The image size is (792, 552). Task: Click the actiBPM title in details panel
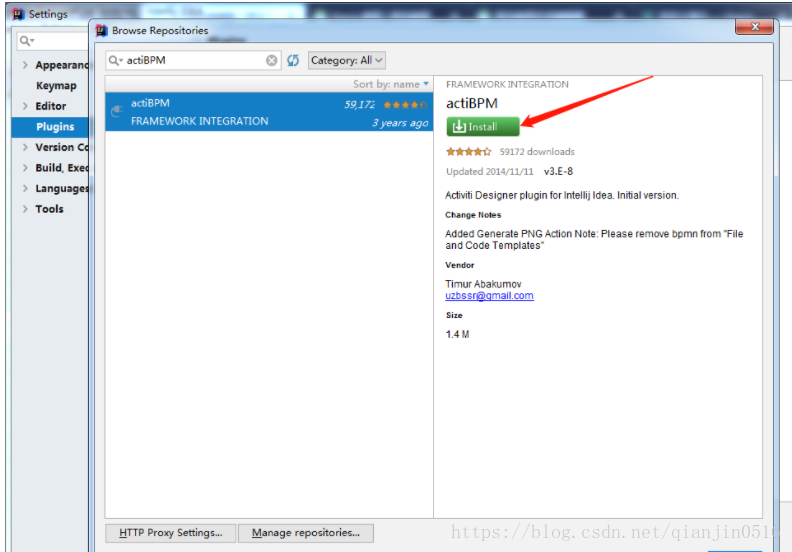(x=472, y=104)
